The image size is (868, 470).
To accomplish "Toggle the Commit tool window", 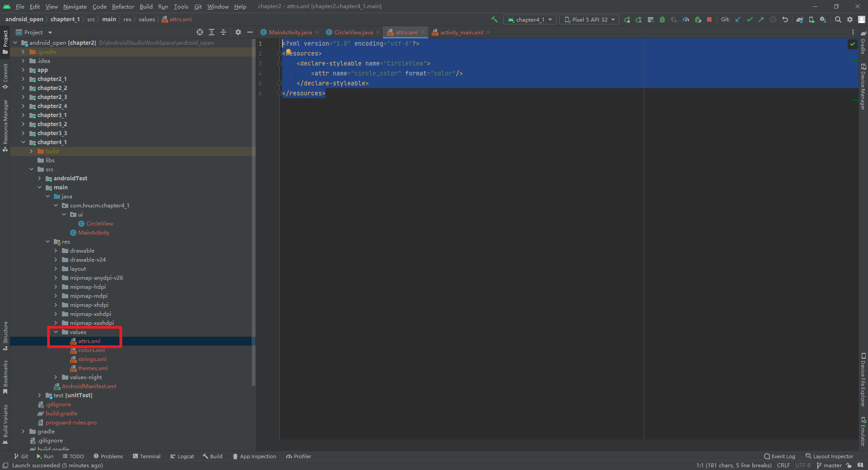I will [5, 76].
